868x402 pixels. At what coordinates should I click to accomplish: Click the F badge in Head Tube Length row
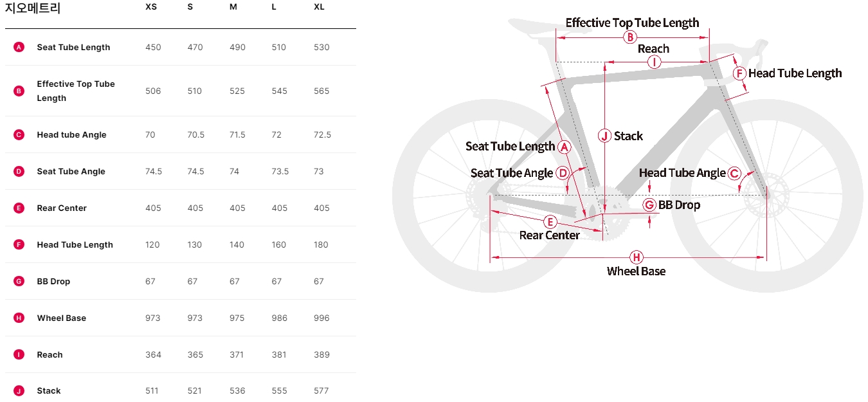(x=19, y=244)
